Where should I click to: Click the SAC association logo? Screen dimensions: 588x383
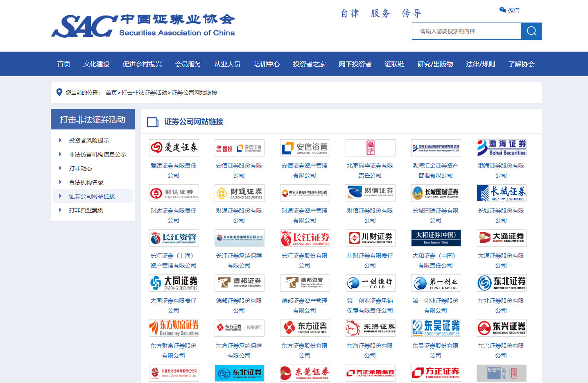(143, 26)
